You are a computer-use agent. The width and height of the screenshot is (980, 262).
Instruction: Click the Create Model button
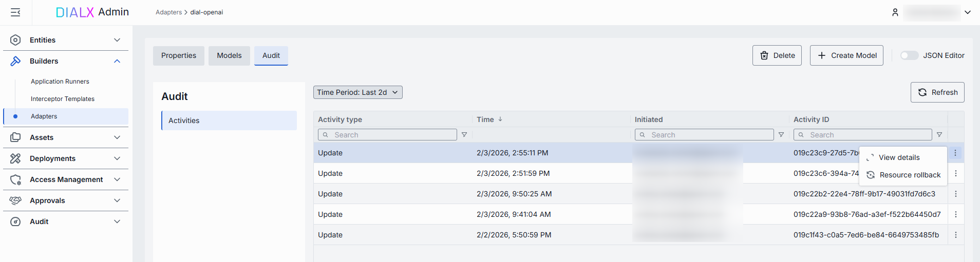point(846,55)
